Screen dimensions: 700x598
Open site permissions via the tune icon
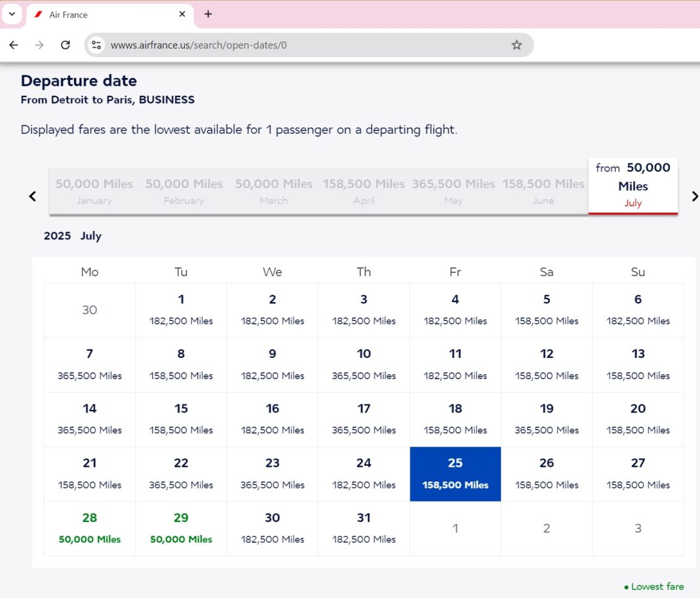tap(96, 45)
